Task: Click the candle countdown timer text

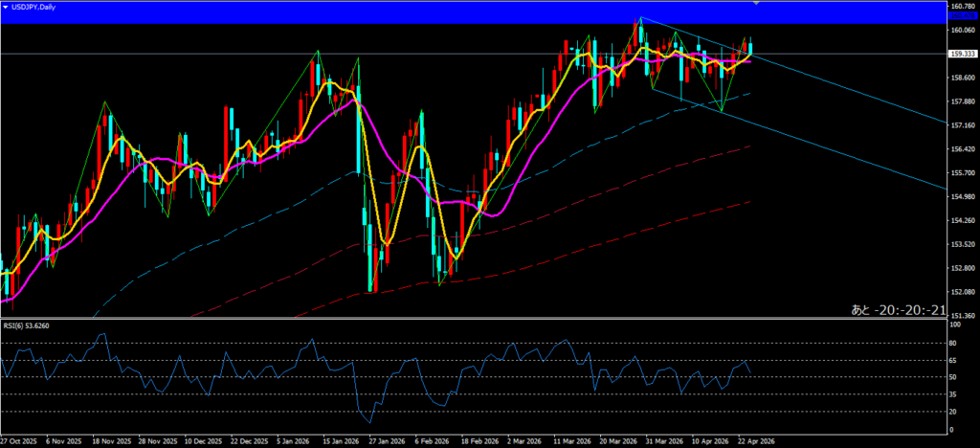Action: click(x=898, y=309)
